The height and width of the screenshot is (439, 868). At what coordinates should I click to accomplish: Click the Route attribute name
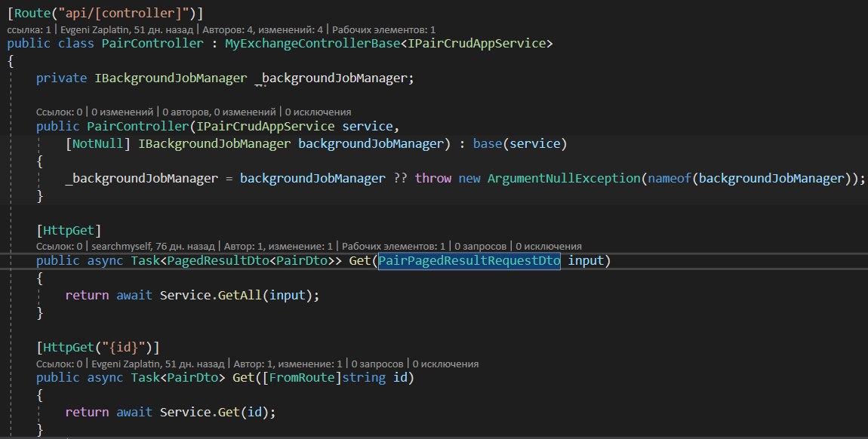[32, 14]
